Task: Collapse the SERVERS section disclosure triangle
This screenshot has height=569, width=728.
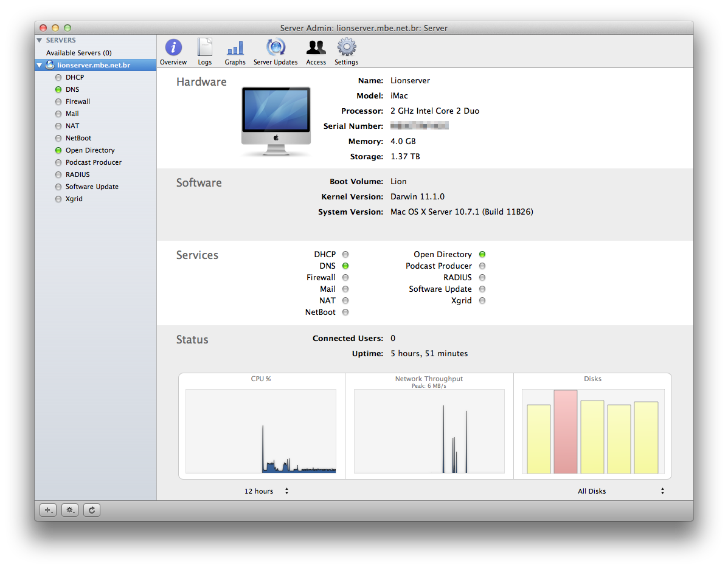Action: click(x=40, y=40)
